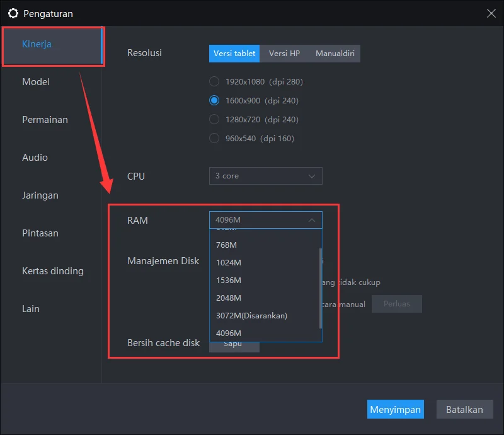Choose 1024M from RAM list
Screen dimensions: 504x435
264,262
